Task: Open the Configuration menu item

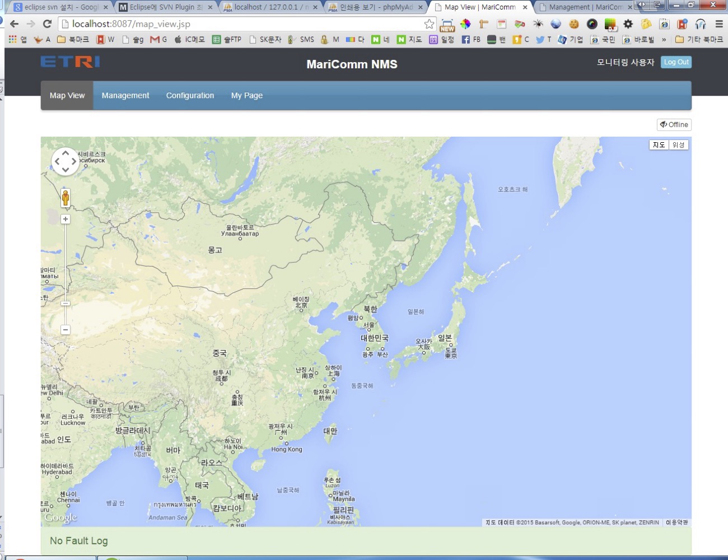Action: (x=190, y=95)
